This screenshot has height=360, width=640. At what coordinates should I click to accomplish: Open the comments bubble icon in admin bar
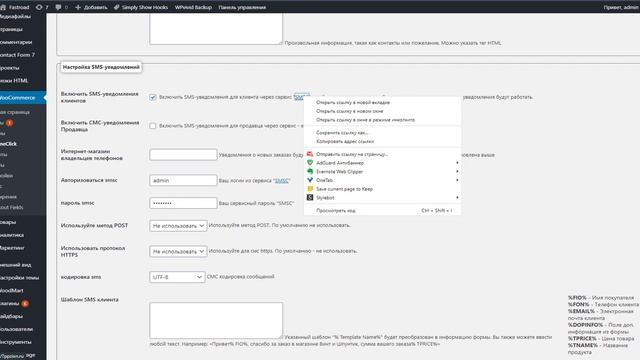point(58,7)
